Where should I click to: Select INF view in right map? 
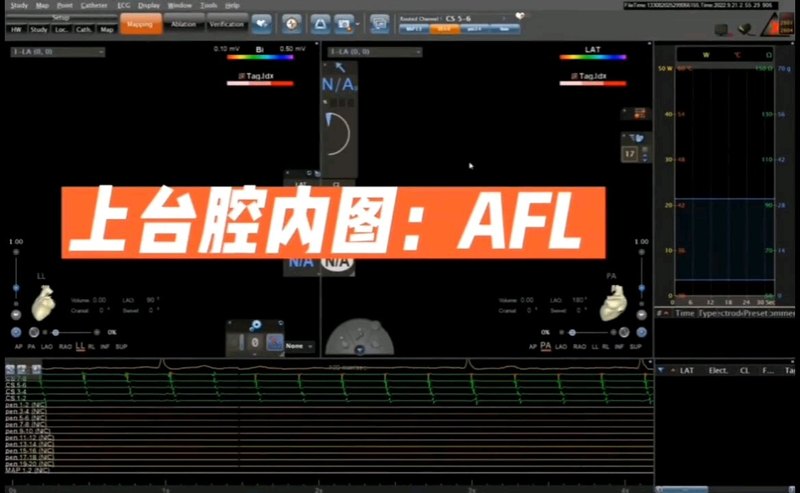pos(619,347)
